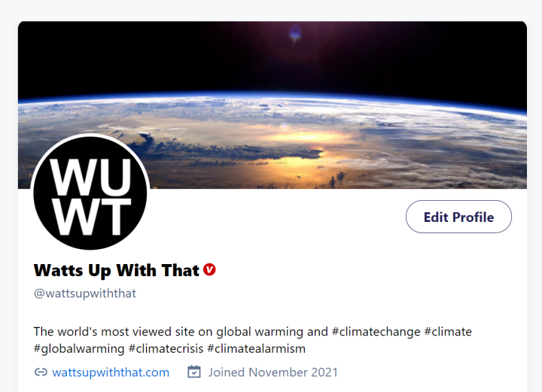
Task: Click the Joined November 2021 text
Action: [273, 372]
